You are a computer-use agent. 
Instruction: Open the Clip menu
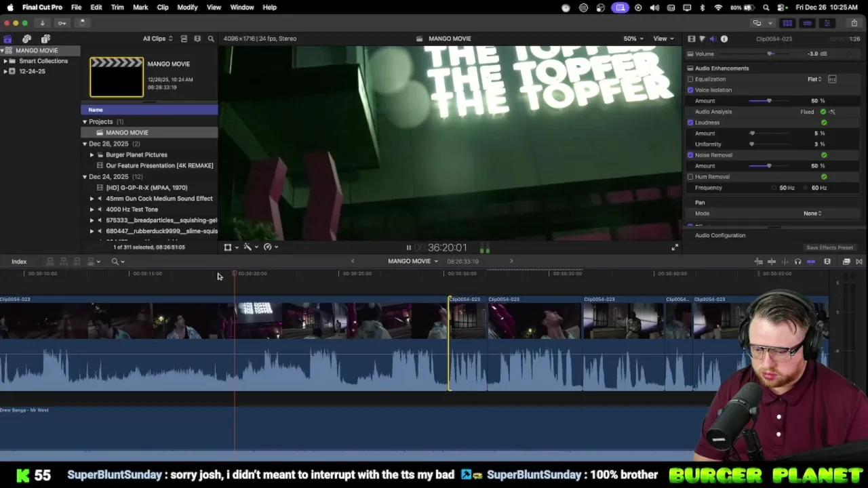point(163,7)
